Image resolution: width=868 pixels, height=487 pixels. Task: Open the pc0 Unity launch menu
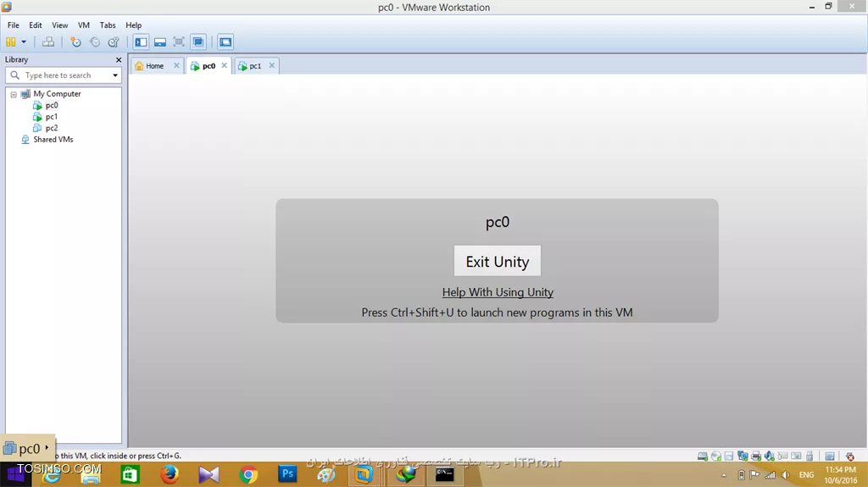coord(27,448)
